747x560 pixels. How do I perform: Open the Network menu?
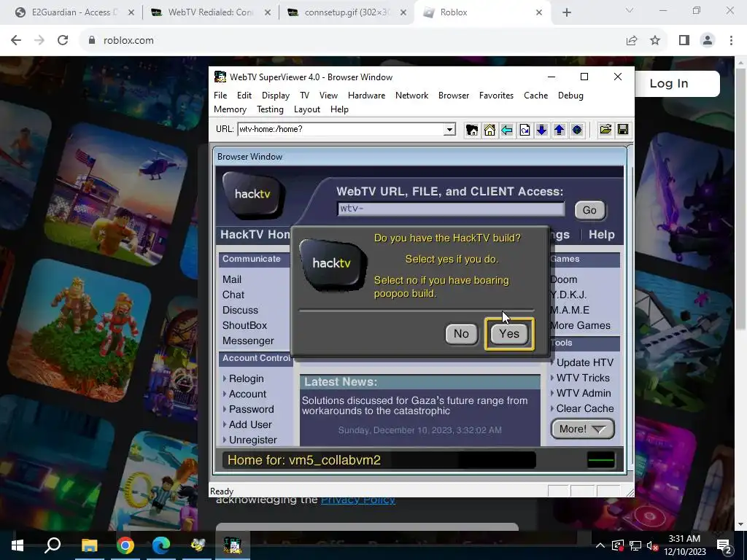(411, 96)
